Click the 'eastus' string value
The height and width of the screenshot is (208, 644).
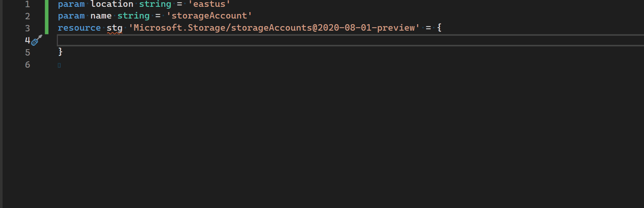click(209, 4)
